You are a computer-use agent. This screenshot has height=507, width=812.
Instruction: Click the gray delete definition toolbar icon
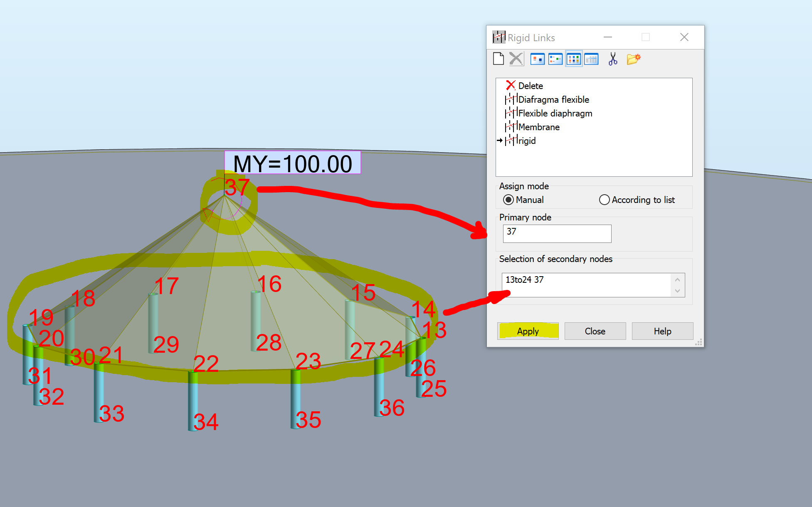coord(516,59)
